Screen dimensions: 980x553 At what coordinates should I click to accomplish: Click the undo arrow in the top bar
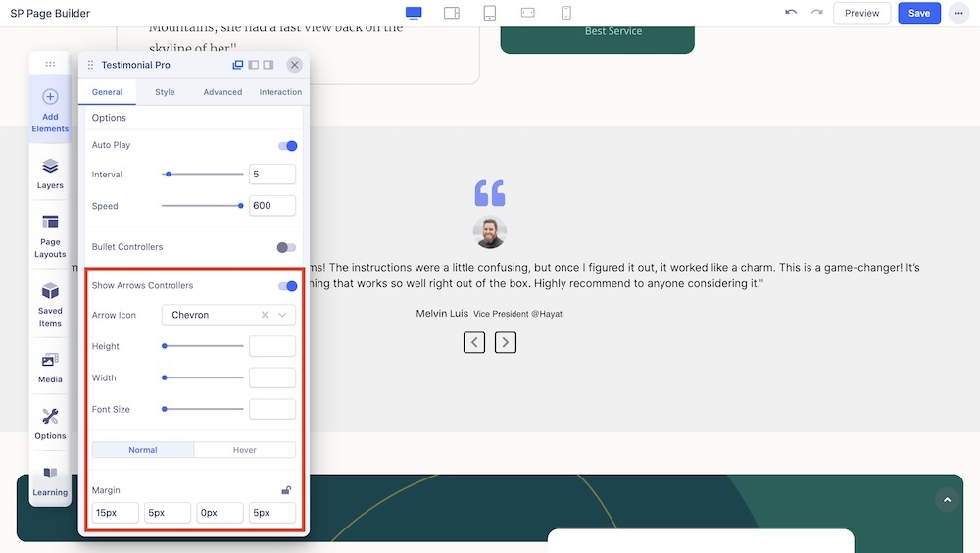click(791, 13)
